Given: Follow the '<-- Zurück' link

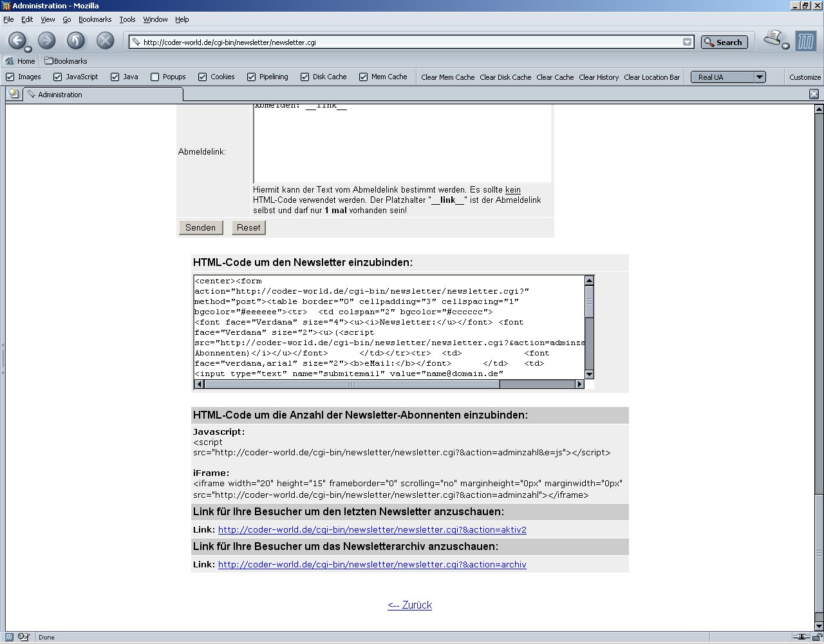Looking at the screenshot, I should [x=409, y=605].
